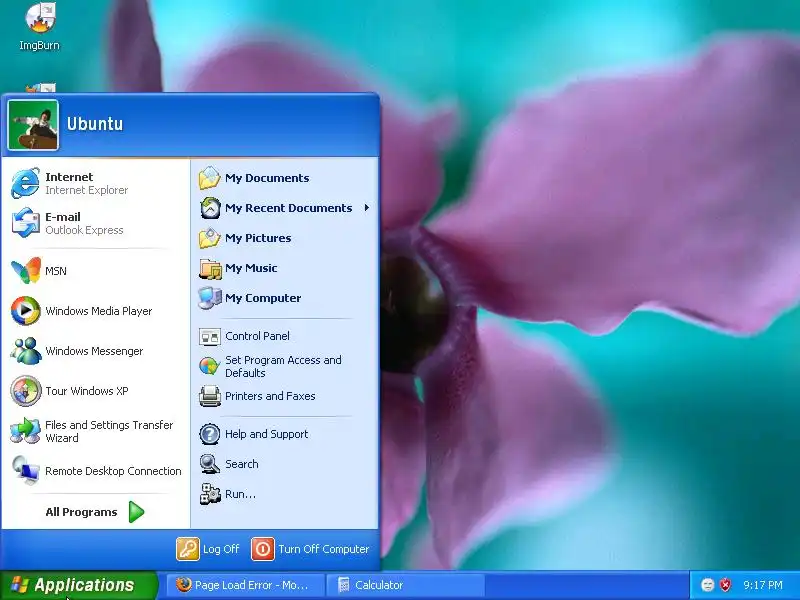Click the Ubuntu user avatar picture

tap(33, 125)
